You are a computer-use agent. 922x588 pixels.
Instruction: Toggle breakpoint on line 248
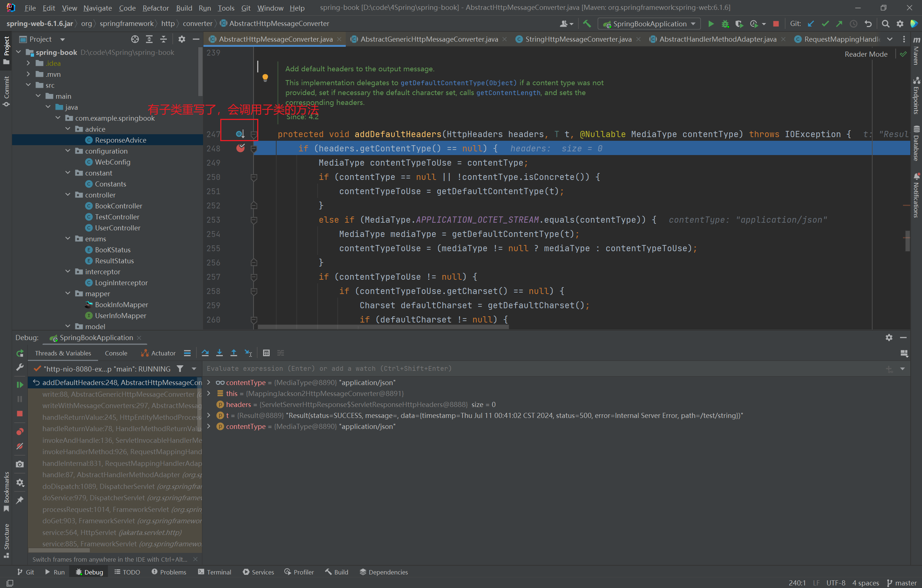point(240,148)
